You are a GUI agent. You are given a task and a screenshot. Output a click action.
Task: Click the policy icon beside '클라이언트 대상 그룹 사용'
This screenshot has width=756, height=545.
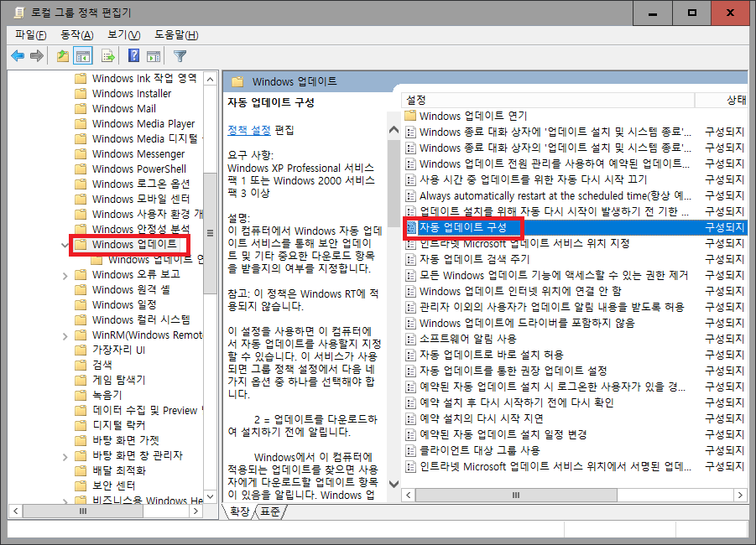411,450
